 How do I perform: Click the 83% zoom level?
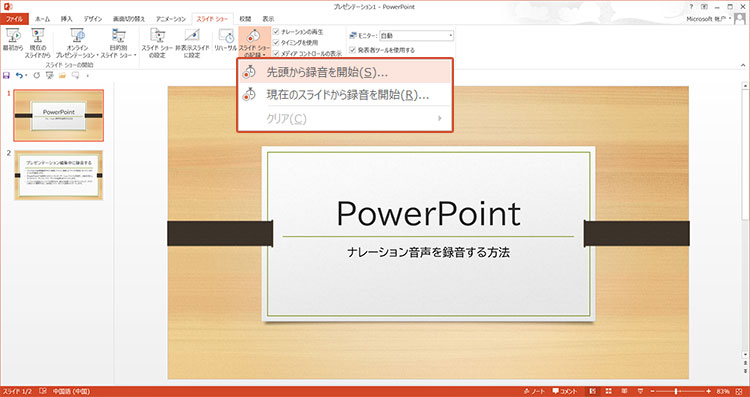tap(723, 391)
